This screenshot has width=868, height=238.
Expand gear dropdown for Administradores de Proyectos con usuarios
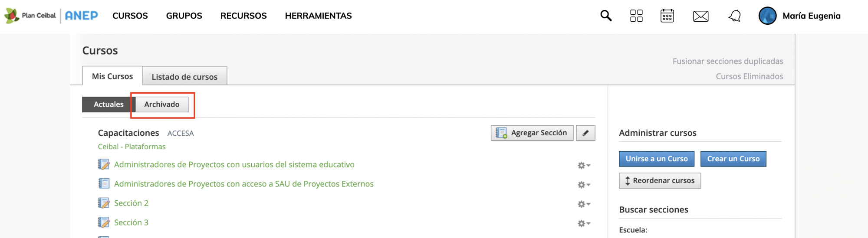tap(584, 165)
